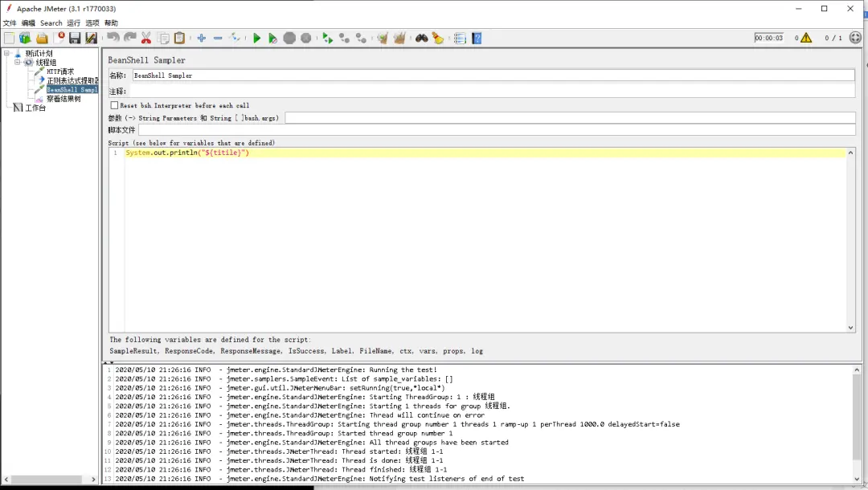Click the Save As icon with pencil
Screen dimensions: 868x490
click(x=91, y=39)
